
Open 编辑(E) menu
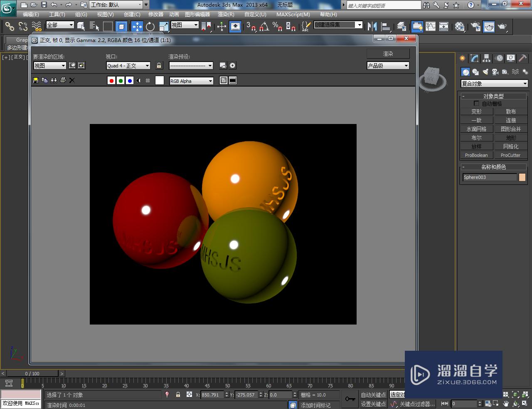[x=31, y=14]
